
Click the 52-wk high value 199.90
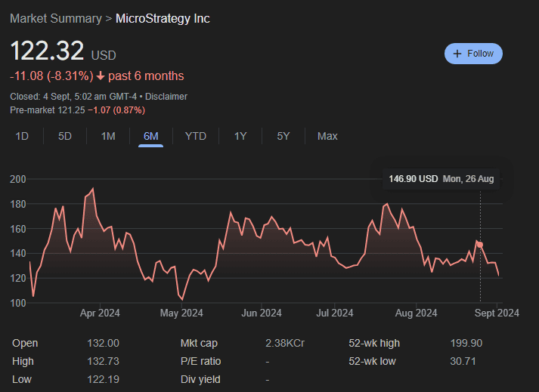tap(466, 343)
